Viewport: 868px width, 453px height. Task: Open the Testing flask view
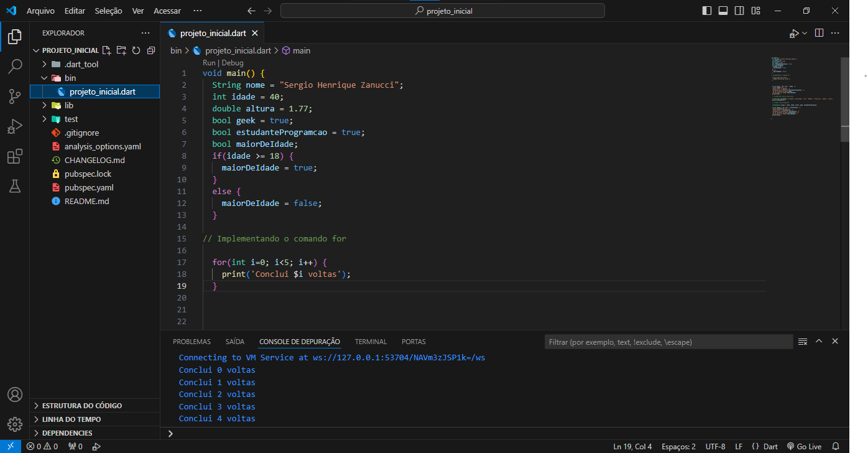(x=15, y=185)
